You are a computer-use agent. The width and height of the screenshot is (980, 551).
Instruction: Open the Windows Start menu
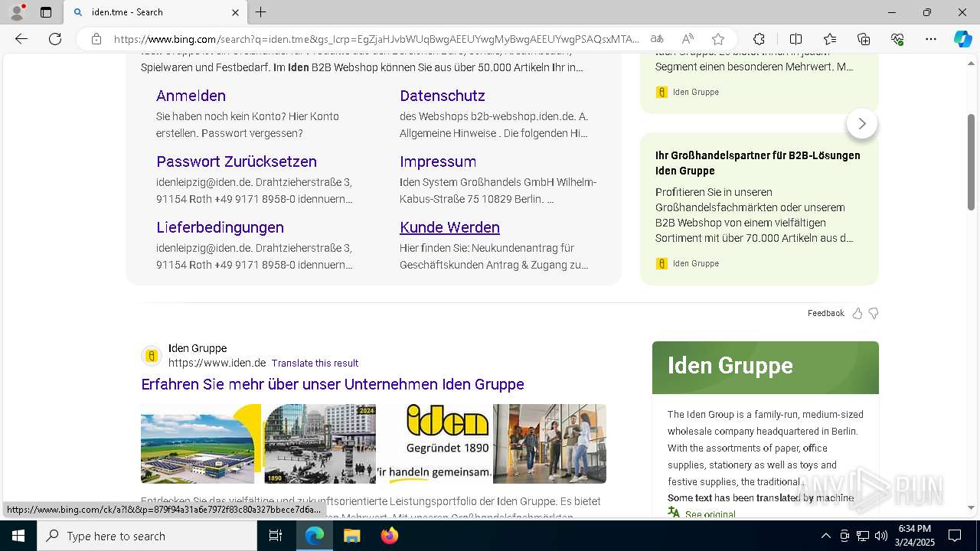pos(18,536)
